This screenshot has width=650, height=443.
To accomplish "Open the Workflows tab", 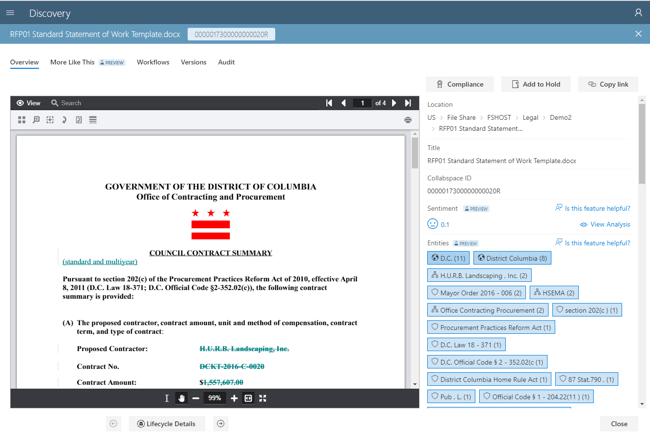I will pyautogui.click(x=153, y=62).
